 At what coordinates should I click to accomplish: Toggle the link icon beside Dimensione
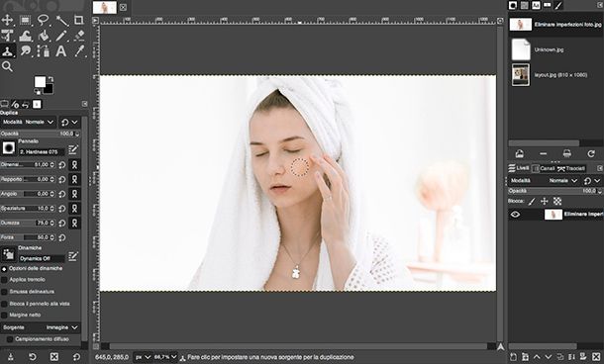click(74, 165)
